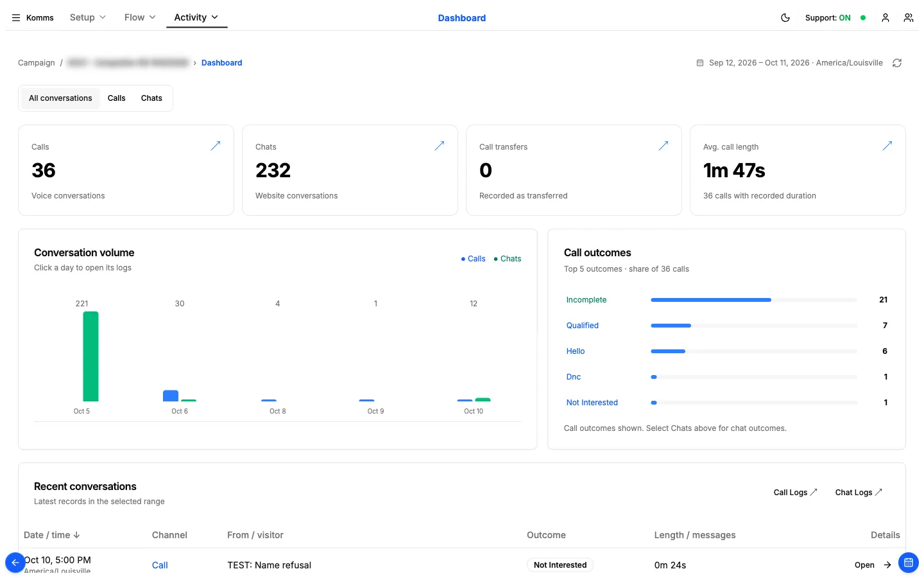Click the blue calendar floating button

pos(909,563)
